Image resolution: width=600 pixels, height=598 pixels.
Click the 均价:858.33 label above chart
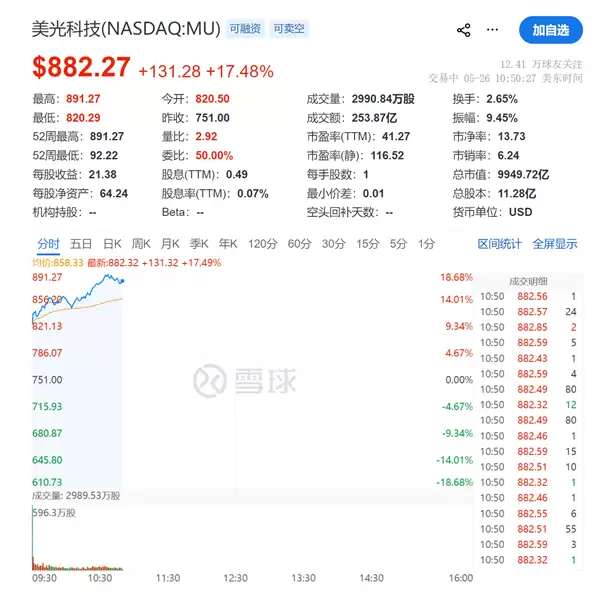pyautogui.click(x=58, y=263)
